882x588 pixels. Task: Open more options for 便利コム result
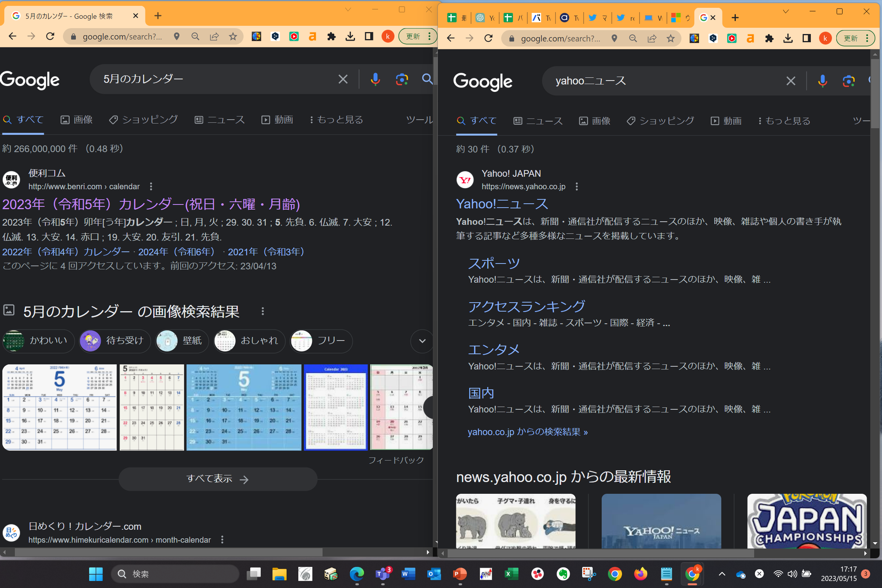(x=151, y=186)
